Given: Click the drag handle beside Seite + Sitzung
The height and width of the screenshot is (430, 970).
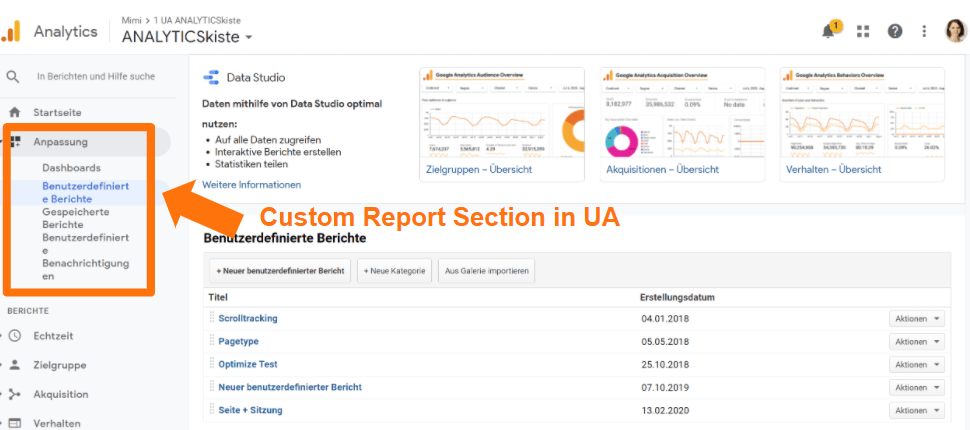Looking at the screenshot, I should 212,410.
